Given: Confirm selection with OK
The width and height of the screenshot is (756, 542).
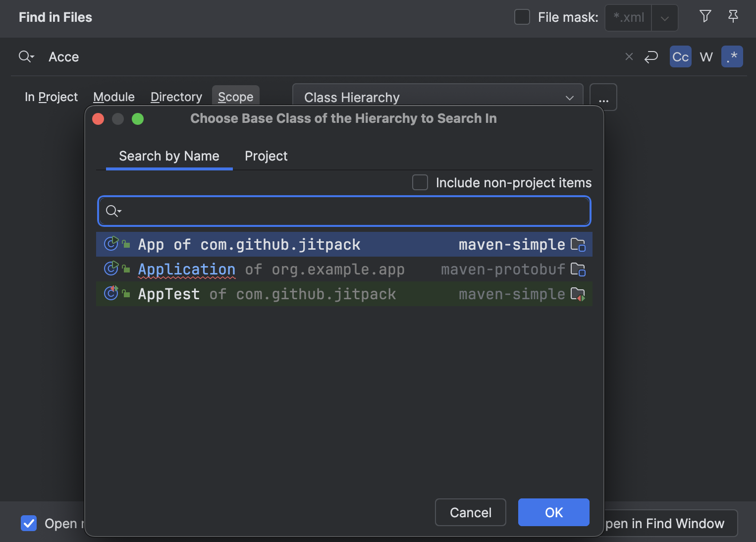Looking at the screenshot, I should coord(553,512).
